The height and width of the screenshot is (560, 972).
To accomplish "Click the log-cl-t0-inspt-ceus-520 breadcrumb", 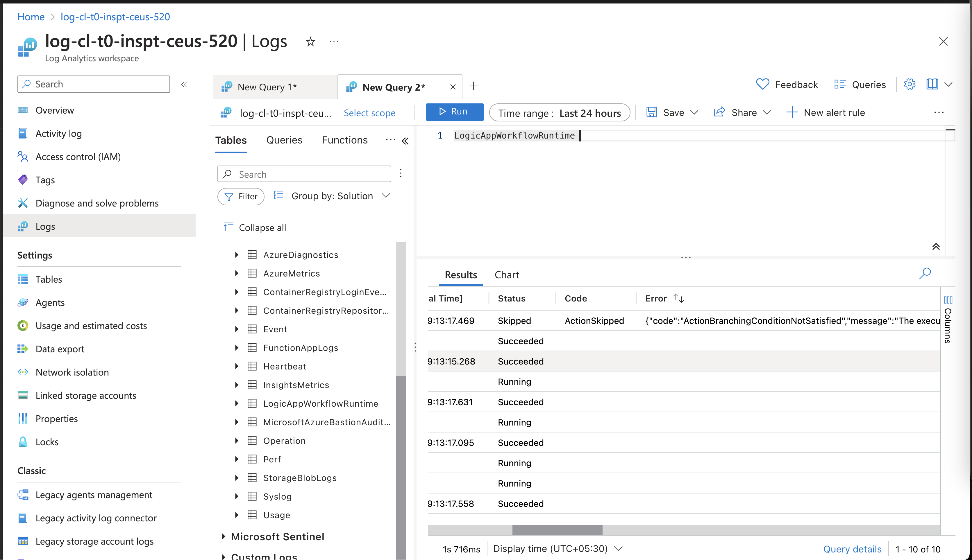I will (115, 17).
